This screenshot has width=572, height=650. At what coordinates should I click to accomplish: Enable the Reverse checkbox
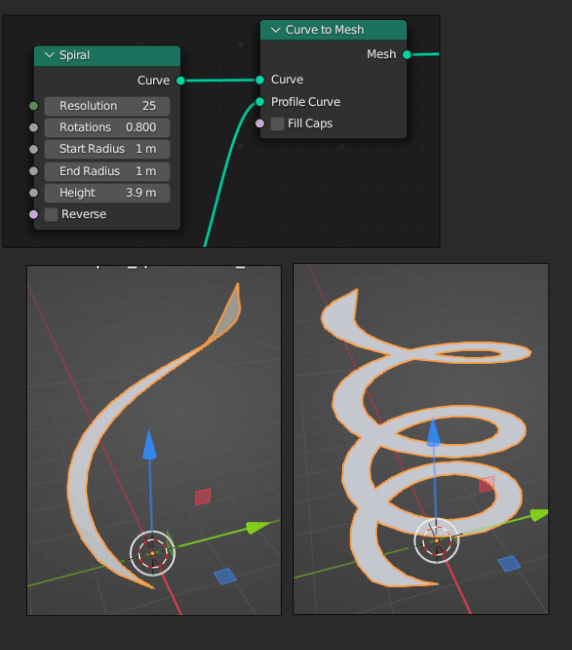pyautogui.click(x=51, y=214)
